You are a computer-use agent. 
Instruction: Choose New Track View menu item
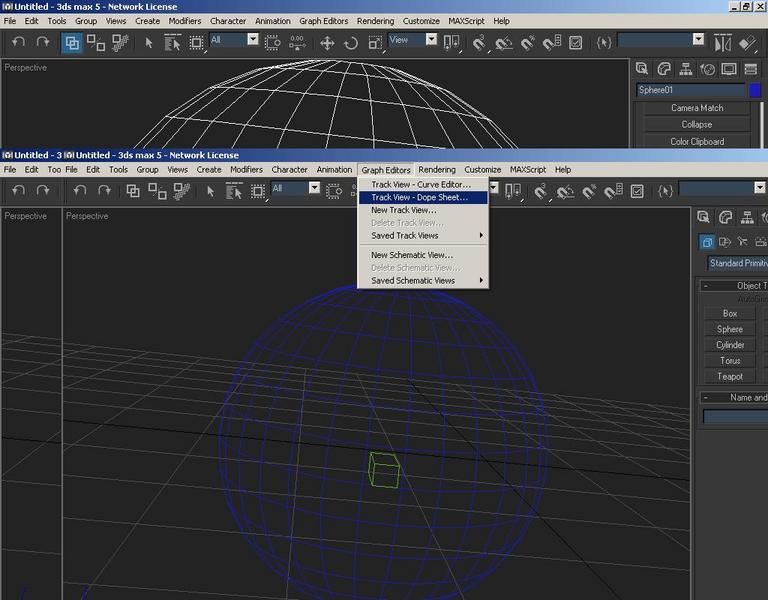tap(423, 210)
